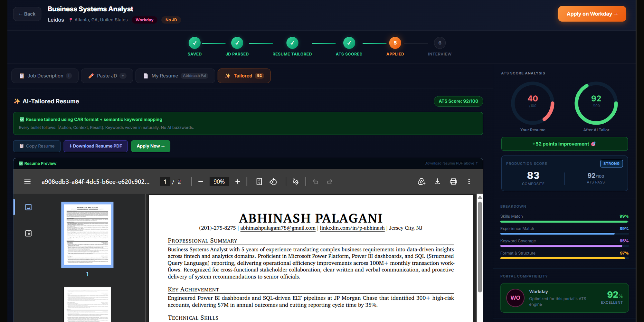Click the WO Workday portal badge

(x=515, y=298)
